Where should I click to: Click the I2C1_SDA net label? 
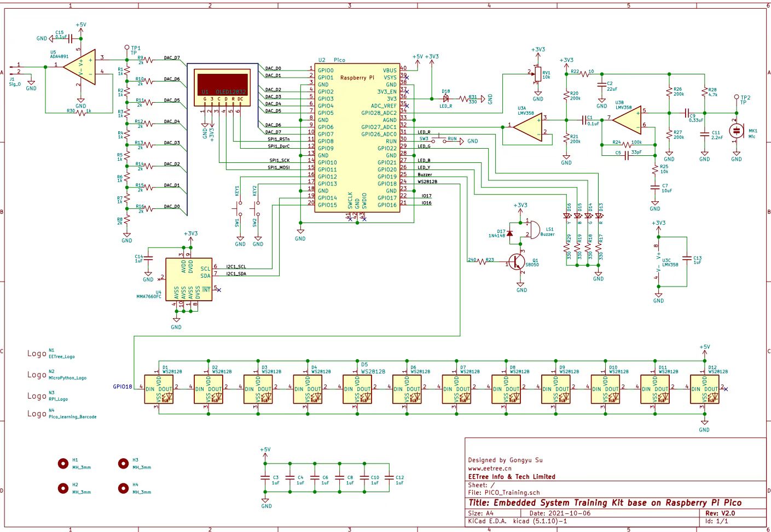[236, 274]
